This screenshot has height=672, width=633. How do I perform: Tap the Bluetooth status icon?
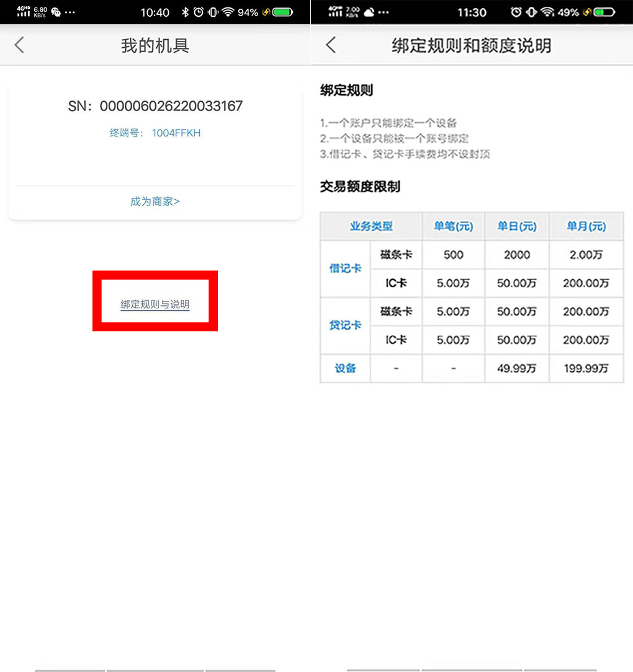(184, 12)
